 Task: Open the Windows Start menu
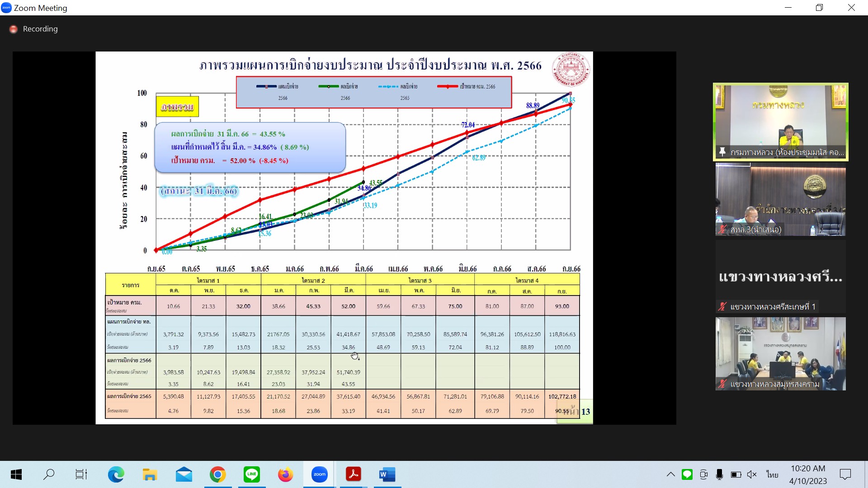(x=16, y=474)
